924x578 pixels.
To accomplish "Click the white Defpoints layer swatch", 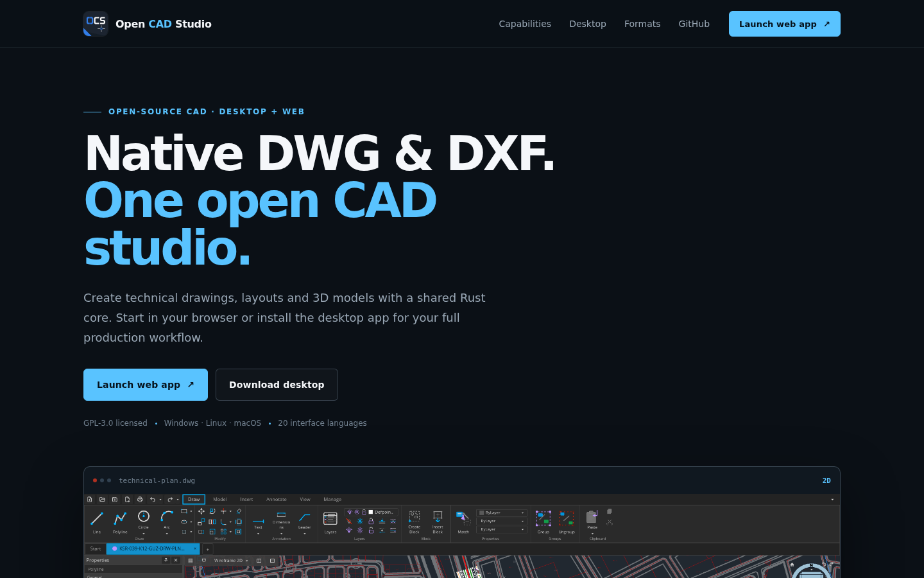I will 371,512.
